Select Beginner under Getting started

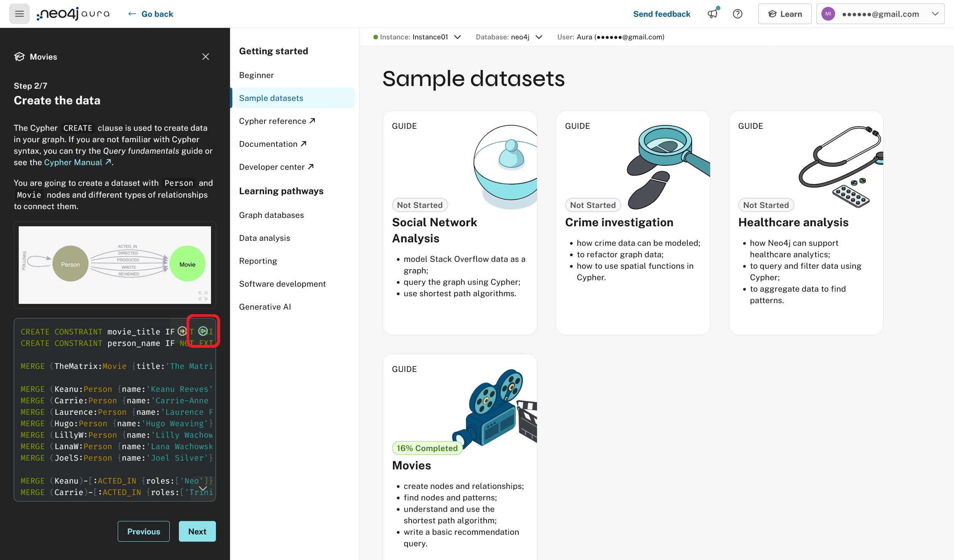256,75
